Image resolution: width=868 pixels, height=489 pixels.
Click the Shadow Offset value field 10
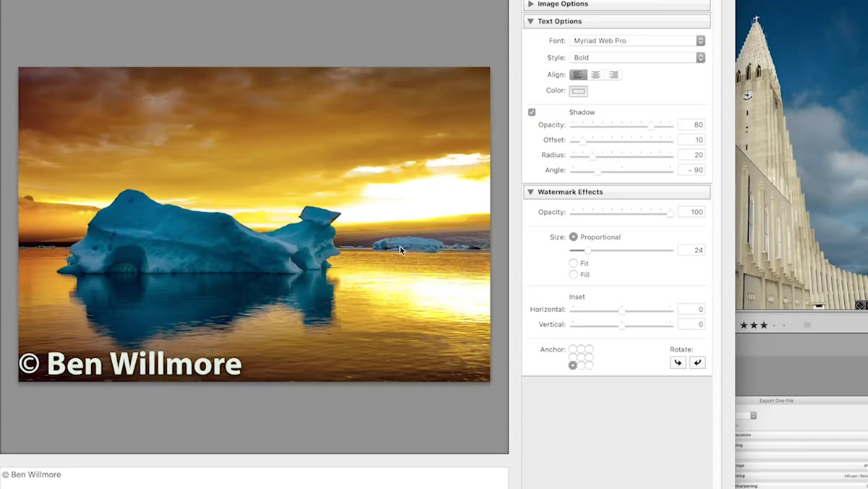692,140
